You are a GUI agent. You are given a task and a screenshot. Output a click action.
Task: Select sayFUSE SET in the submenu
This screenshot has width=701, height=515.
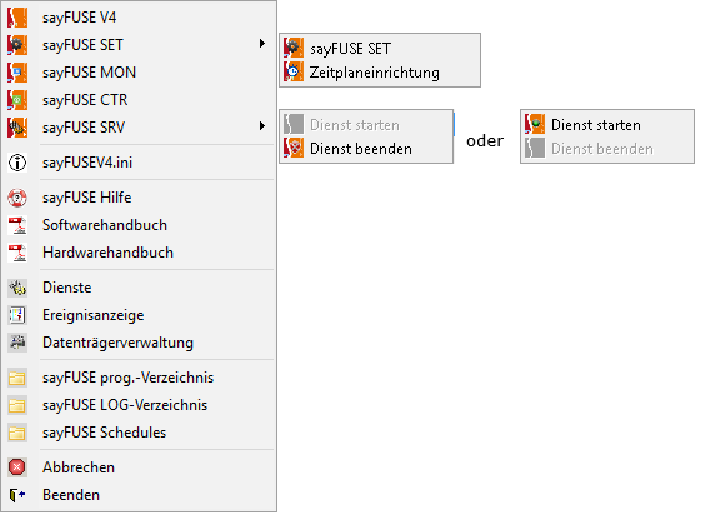click(350, 48)
